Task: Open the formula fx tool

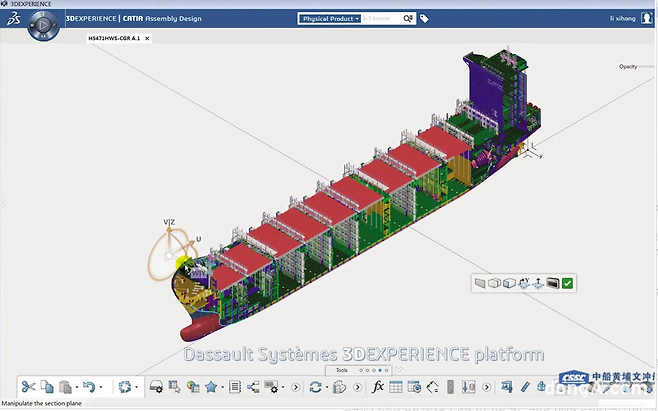Action: [378, 387]
